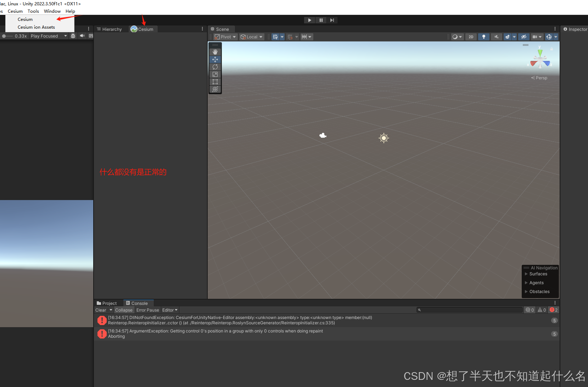
Task: Click the Pause button
Action: pyautogui.click(x=321, y=20)
